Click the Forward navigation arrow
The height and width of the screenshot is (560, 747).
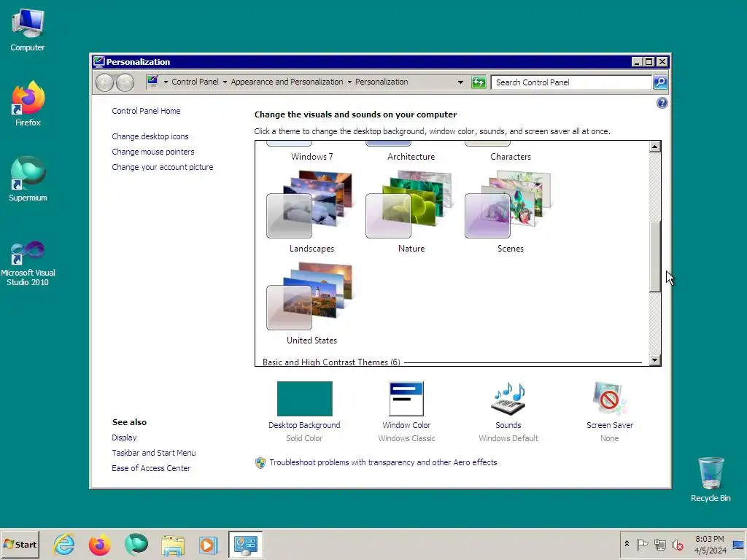click(125, 82)
